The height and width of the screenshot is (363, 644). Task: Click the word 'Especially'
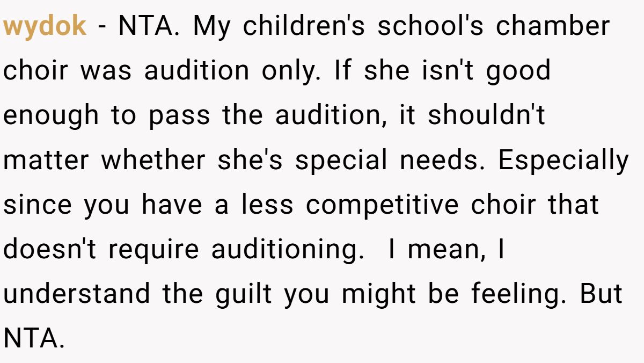(563, 161)
